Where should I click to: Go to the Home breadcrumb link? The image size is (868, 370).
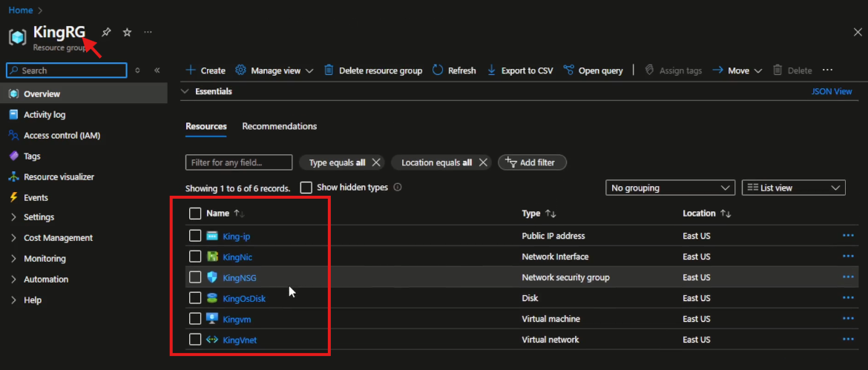21,10
